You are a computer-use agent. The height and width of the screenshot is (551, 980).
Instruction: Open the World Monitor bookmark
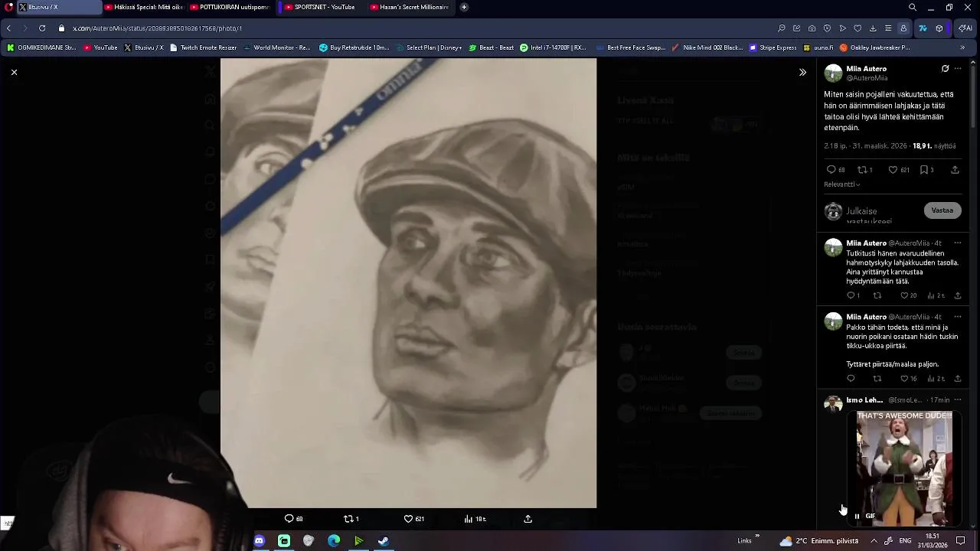[x=276, y=47]
